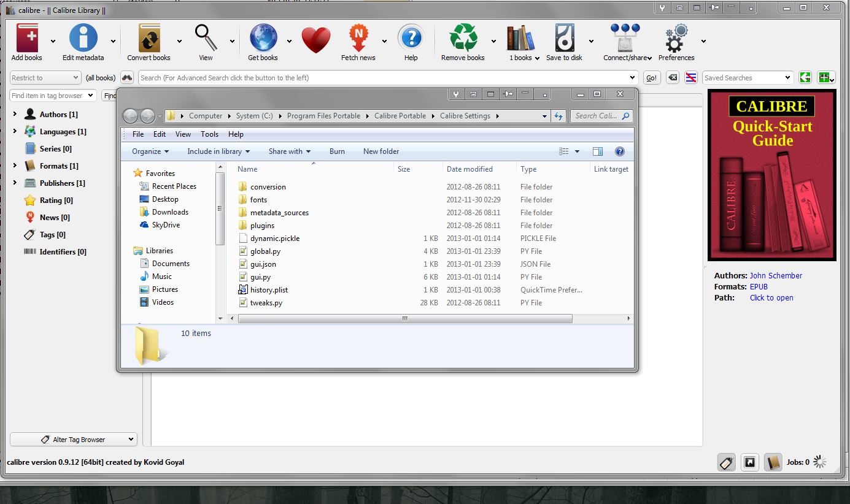Open the Fetch news dropdown arrow

coord(384,42)
